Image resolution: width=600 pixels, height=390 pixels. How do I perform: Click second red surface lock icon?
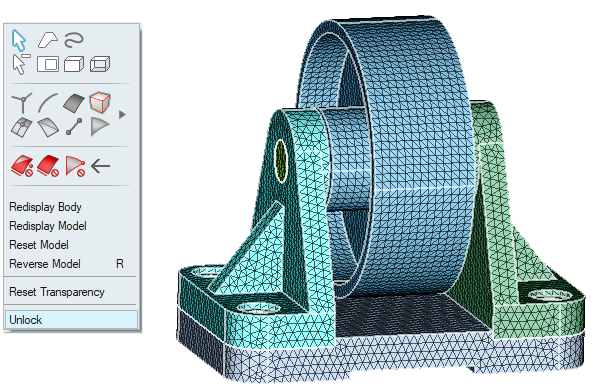[48, 166]
